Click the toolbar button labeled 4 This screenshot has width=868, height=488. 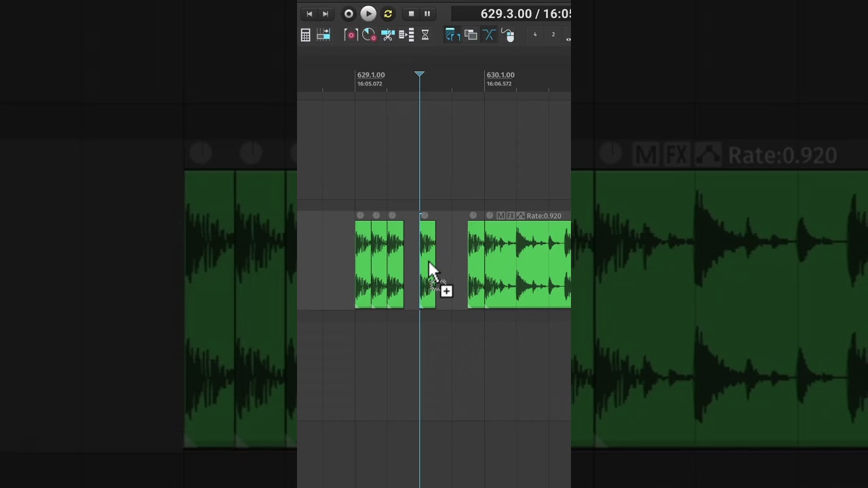534,35
